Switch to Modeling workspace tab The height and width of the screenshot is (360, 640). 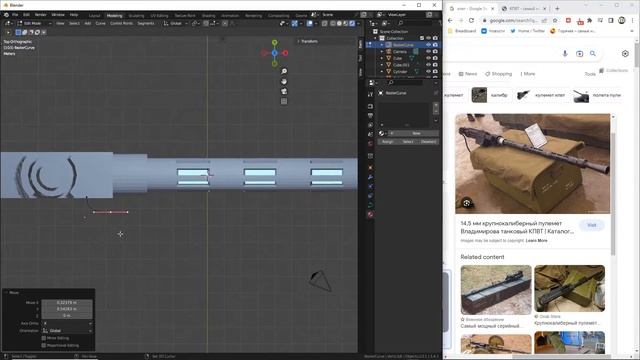(114, 16)
